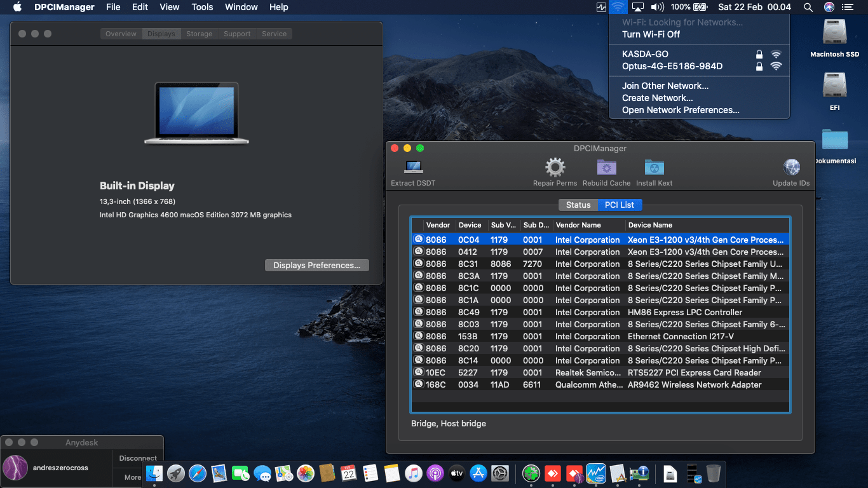868x488 pixels.
Task: Select the 8C31 device row
Action: 600,264
